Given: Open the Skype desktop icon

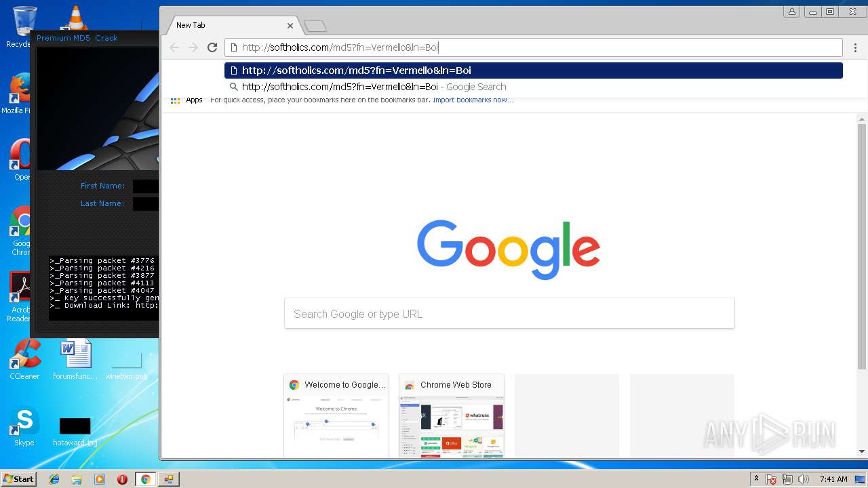Looking at the screenshot, I should 24,427.
